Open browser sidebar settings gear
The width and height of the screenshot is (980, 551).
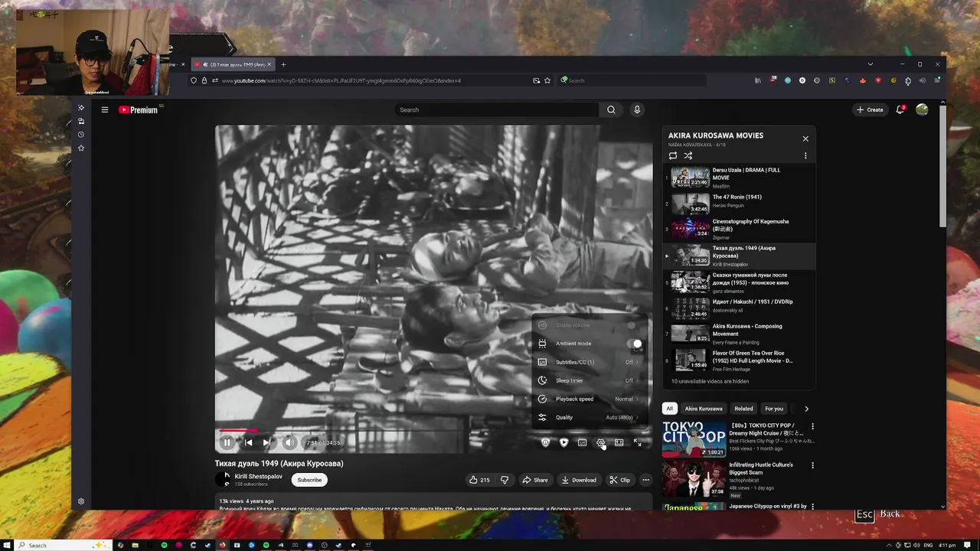(x=81, y=501)
